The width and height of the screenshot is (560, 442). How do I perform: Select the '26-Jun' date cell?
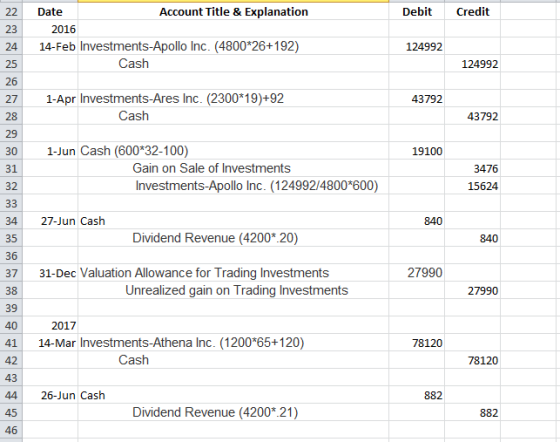click(50, 395)
